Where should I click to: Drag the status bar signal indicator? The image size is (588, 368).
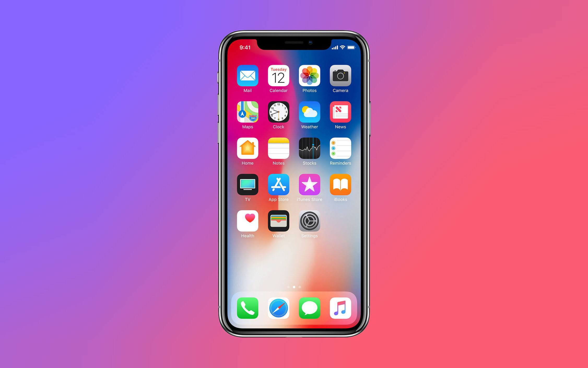click(335, 48)
